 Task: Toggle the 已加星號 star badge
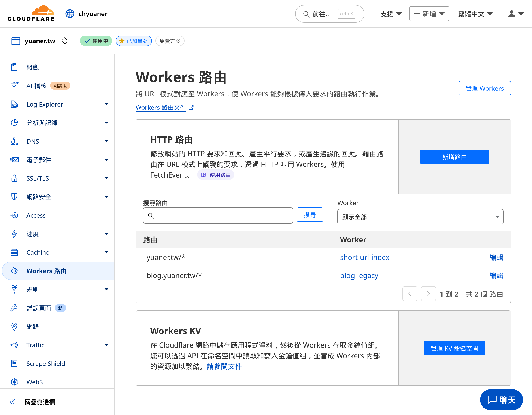tap(134, 41)
